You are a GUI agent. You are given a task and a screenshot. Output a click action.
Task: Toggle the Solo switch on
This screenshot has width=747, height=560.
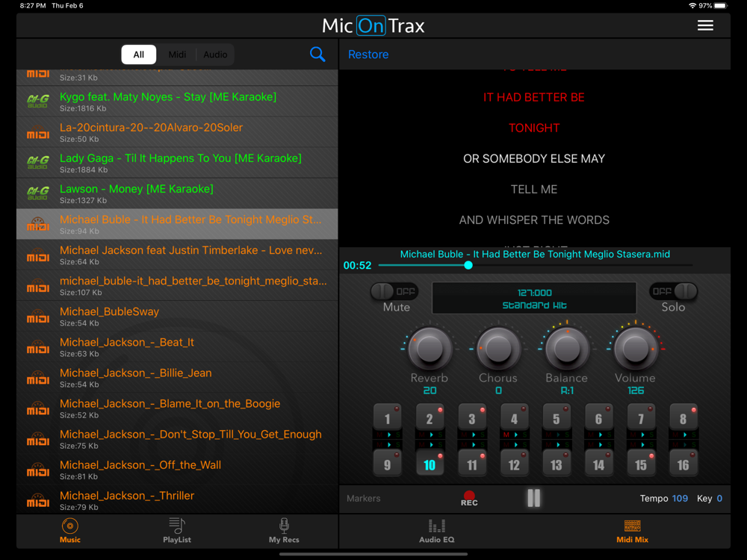click(x=673, y=291)
